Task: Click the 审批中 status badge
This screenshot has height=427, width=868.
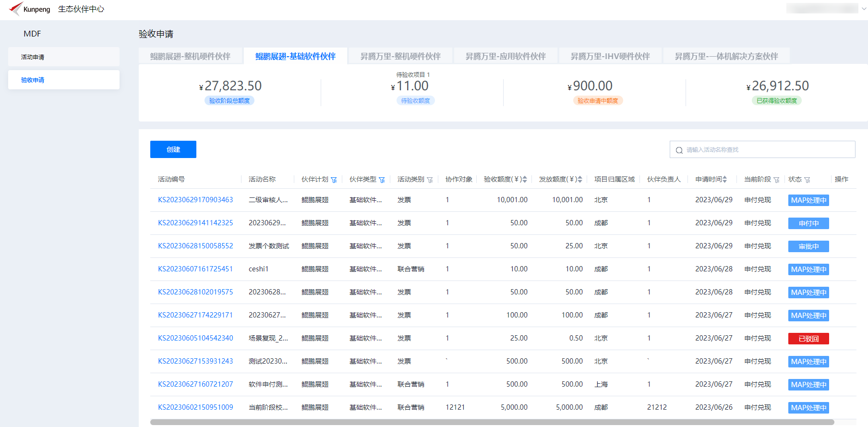Action: point(808,246)
